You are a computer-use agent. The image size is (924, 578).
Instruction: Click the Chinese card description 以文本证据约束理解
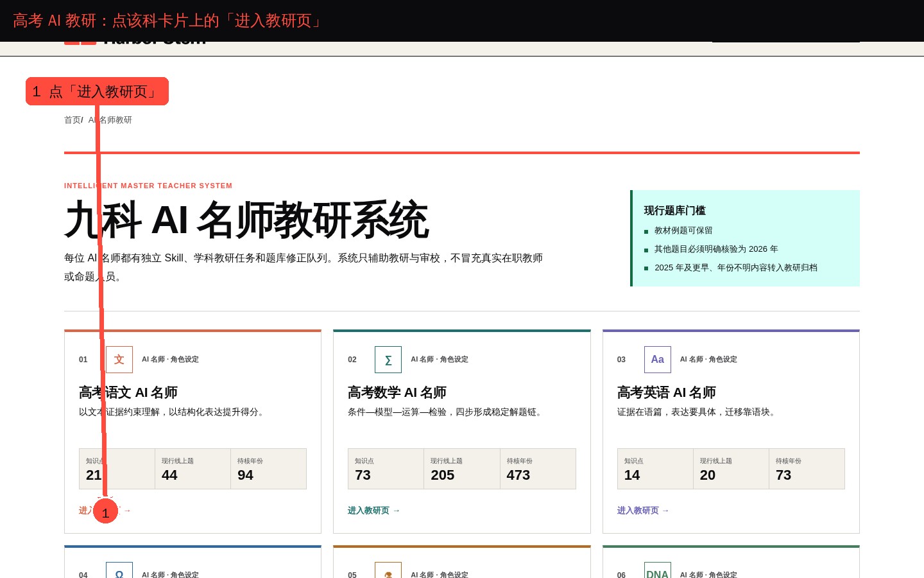[x=173, y=412]
